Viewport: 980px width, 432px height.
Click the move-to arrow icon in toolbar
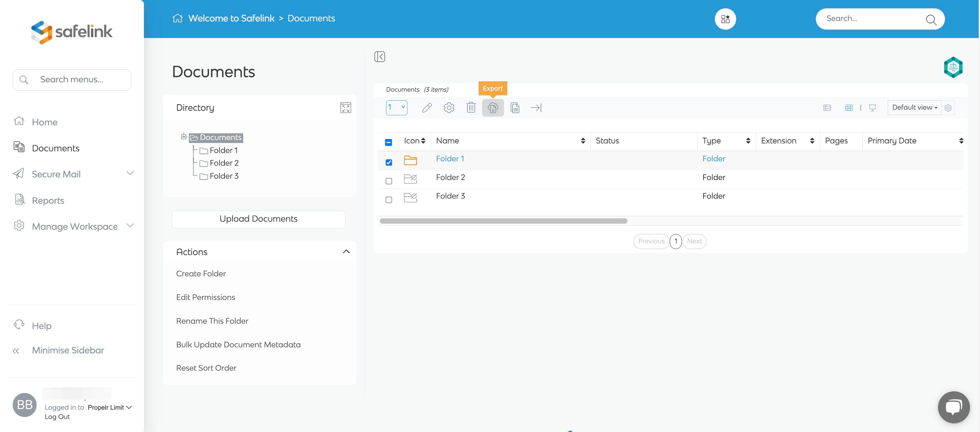click(536, 108)
